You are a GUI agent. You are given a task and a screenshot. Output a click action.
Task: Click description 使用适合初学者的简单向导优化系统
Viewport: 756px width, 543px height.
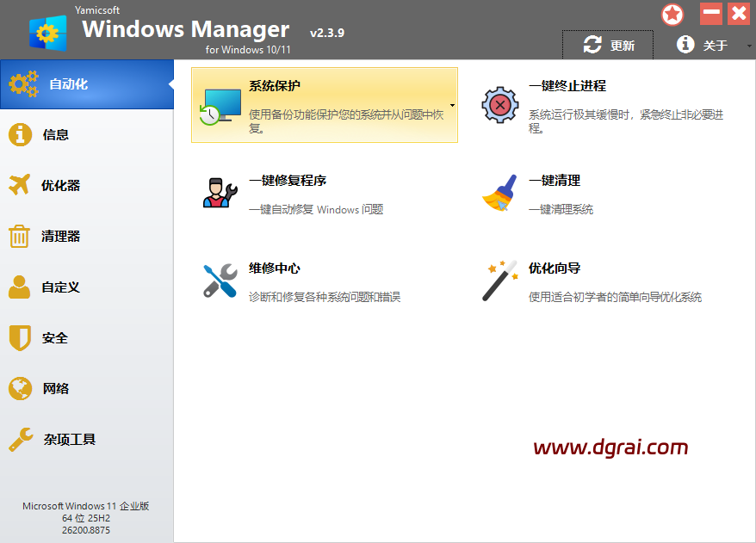coord(615,297)
